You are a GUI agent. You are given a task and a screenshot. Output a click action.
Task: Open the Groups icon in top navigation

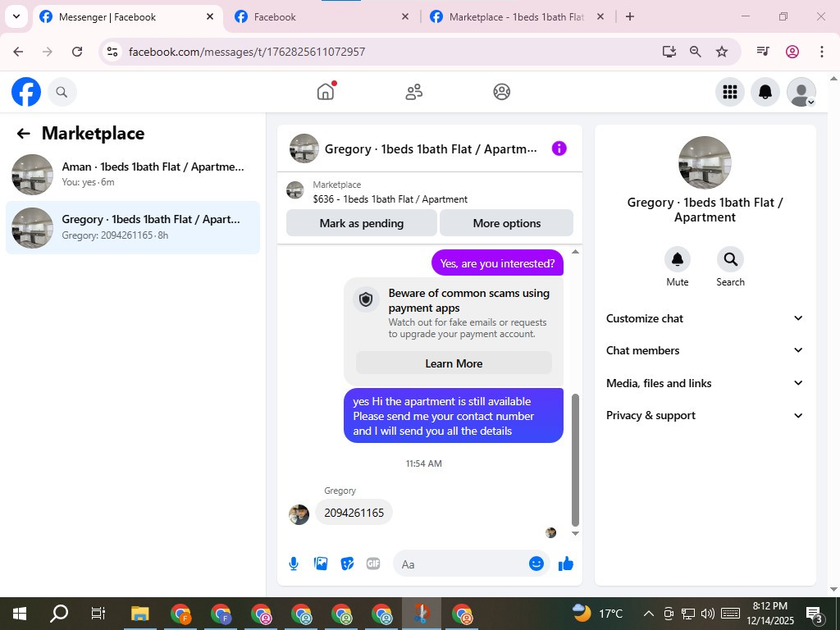[501, 92]
